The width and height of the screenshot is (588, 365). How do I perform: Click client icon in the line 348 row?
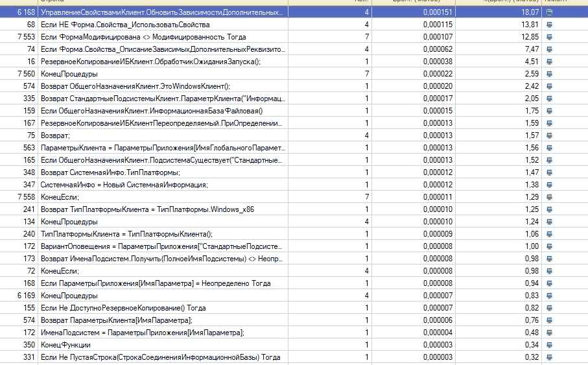(x=550, y=172)
